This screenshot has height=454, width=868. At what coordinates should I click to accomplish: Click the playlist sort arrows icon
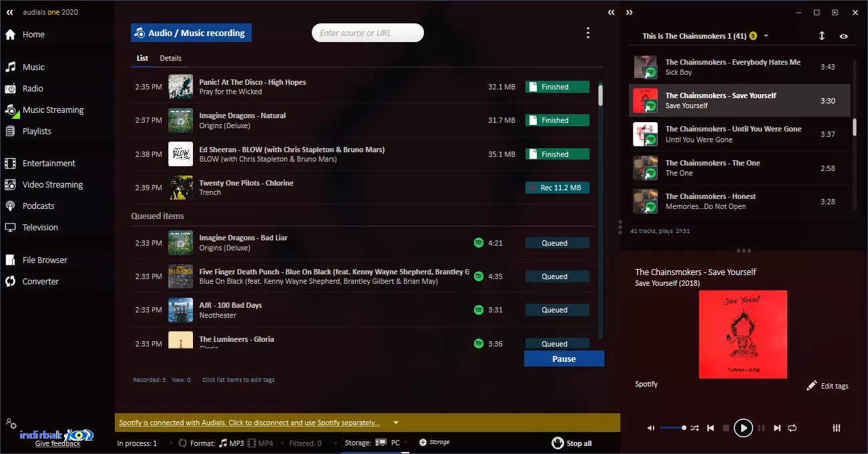(x=822, y=36)
